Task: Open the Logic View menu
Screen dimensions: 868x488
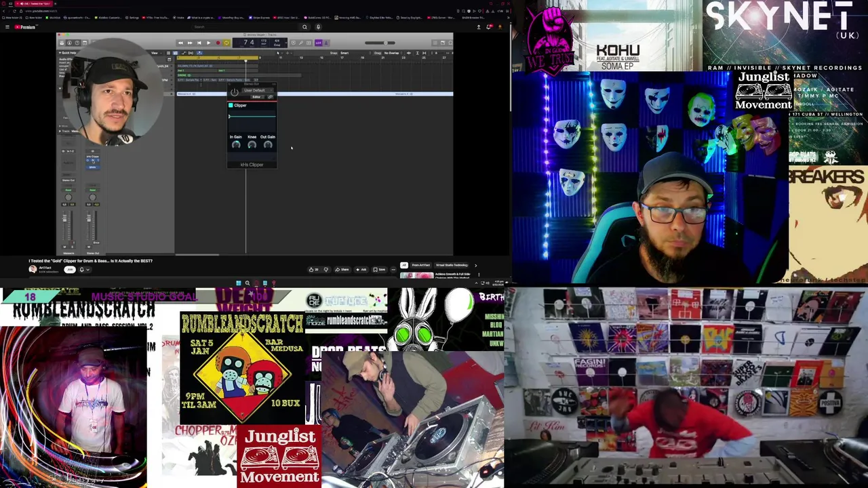Action: point(156,53)
